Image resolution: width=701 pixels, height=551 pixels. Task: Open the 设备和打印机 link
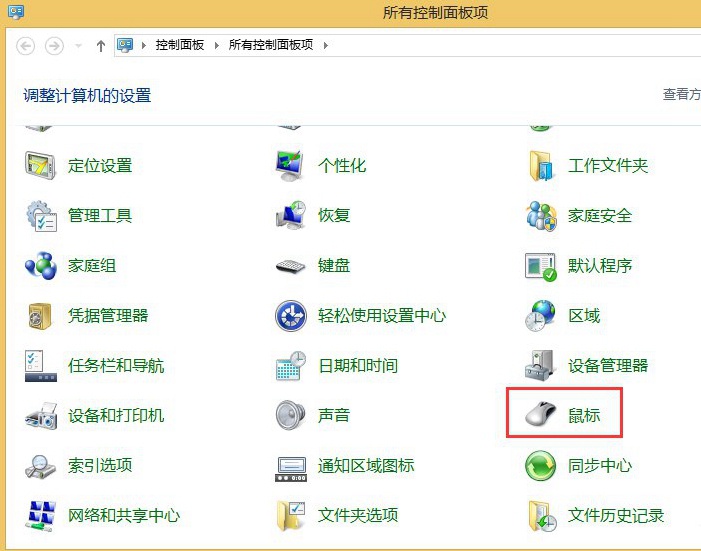pyautogui.click(x=116, y=415)
